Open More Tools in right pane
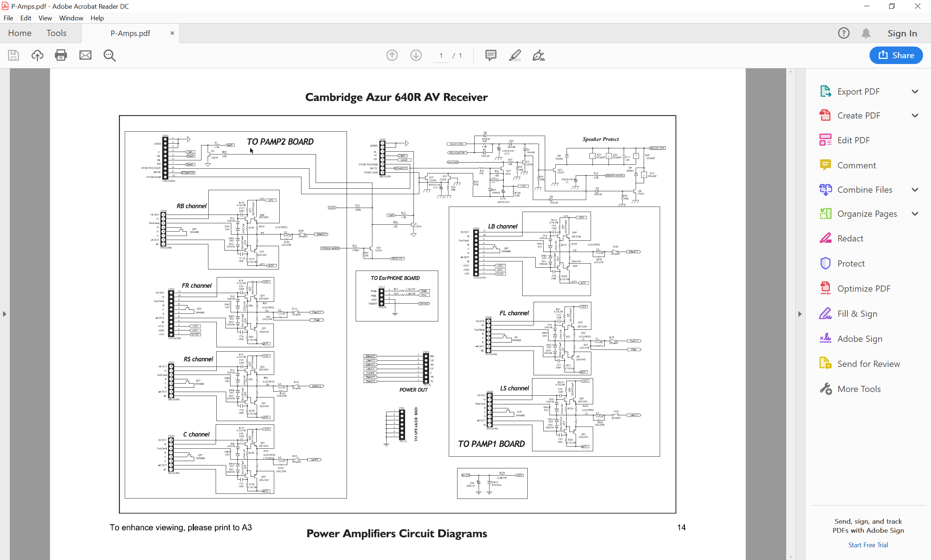Image resolution: width=931 pixels, height=560 pixels. tap(859, 389)
